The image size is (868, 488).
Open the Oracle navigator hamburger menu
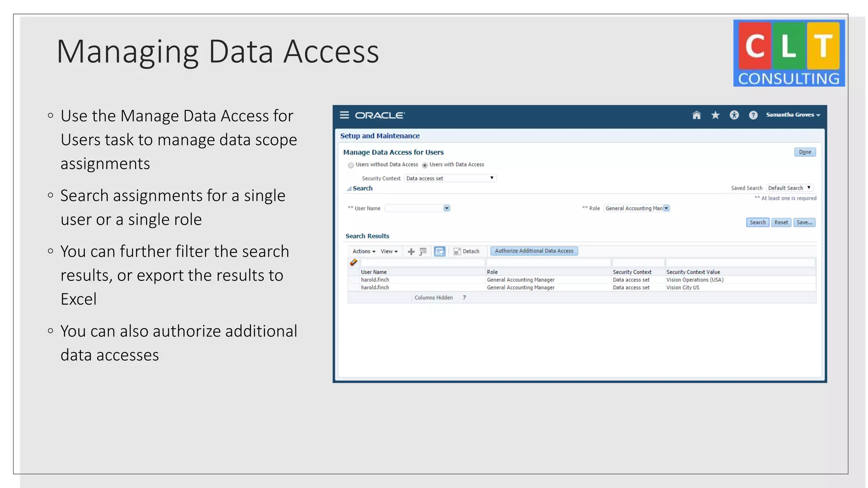coord(344,115)
